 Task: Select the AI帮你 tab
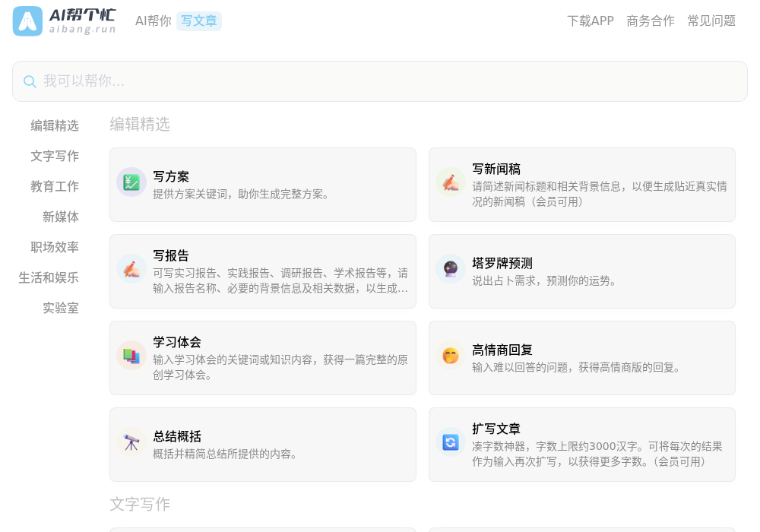point(154,21)
